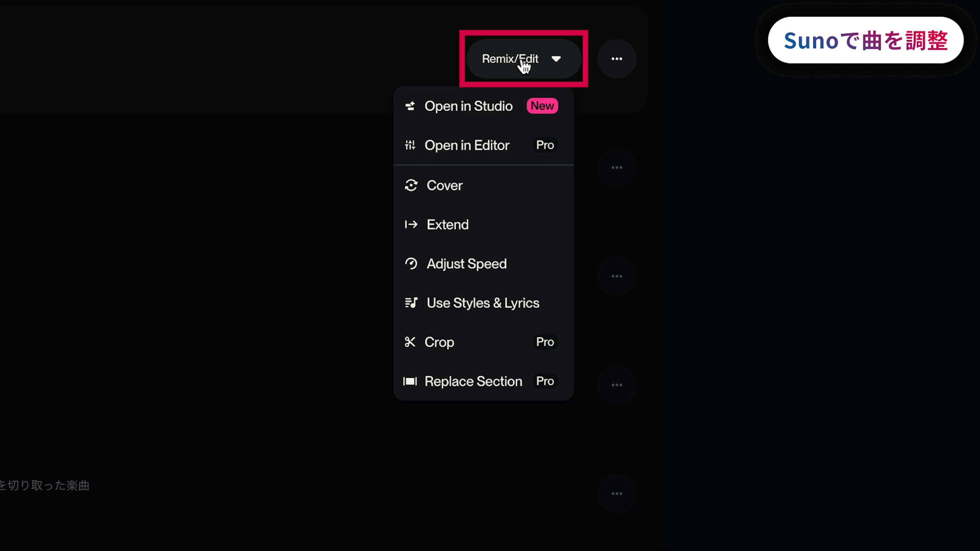Click the Sunoで曲を調整 label
Viewport: 980px width, 551px height.
tap(865, 40)
